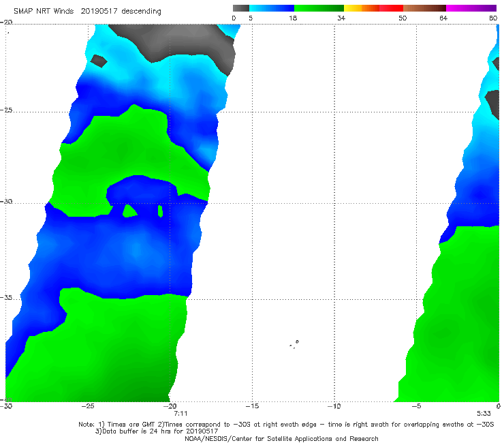The height and width of the screenshot is (443, 504).
Task: Click the swath time '7:11'
Action: click(x=180, y=414)
